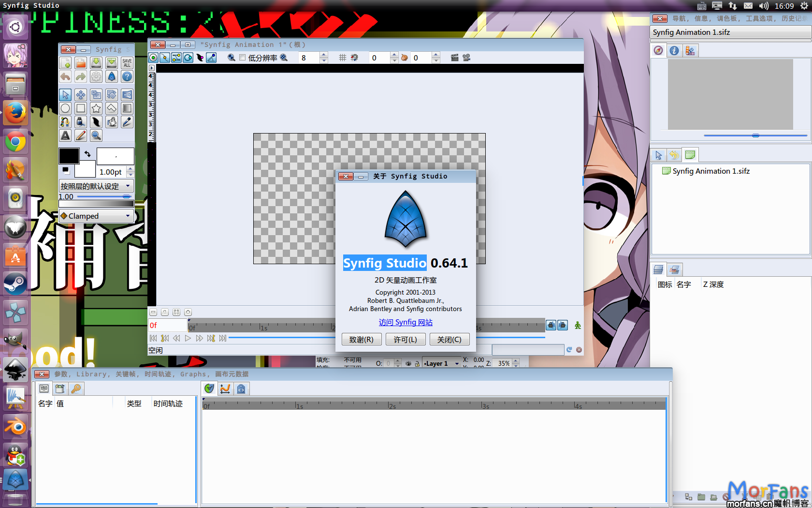Increase the 35% Z zoom spinner
The image size is (812, 508).
pos(516,361)
